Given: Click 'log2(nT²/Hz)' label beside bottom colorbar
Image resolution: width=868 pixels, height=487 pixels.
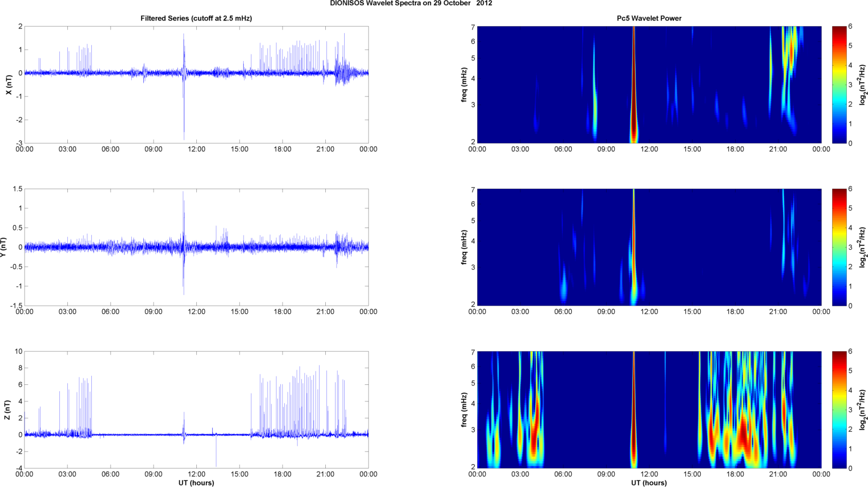Looking at the screenshot, I should [x=863, y=410].
